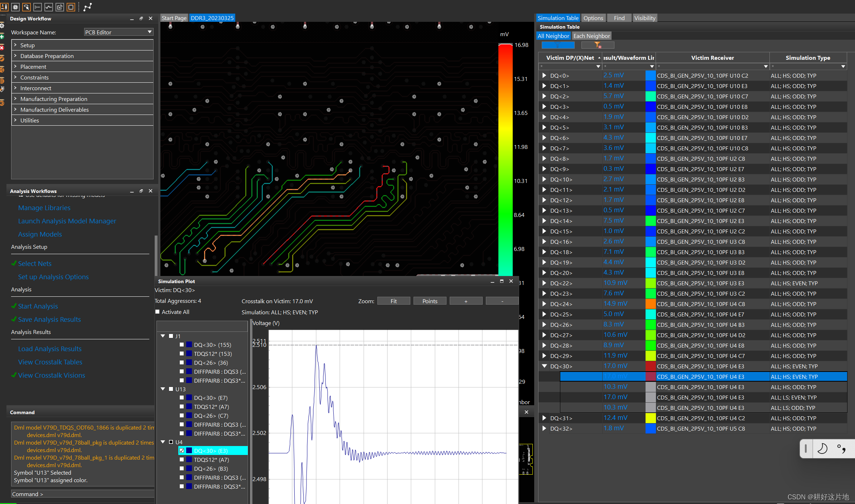Click the rectangle frame tool icon in toolbar

[x=71, y=7]
